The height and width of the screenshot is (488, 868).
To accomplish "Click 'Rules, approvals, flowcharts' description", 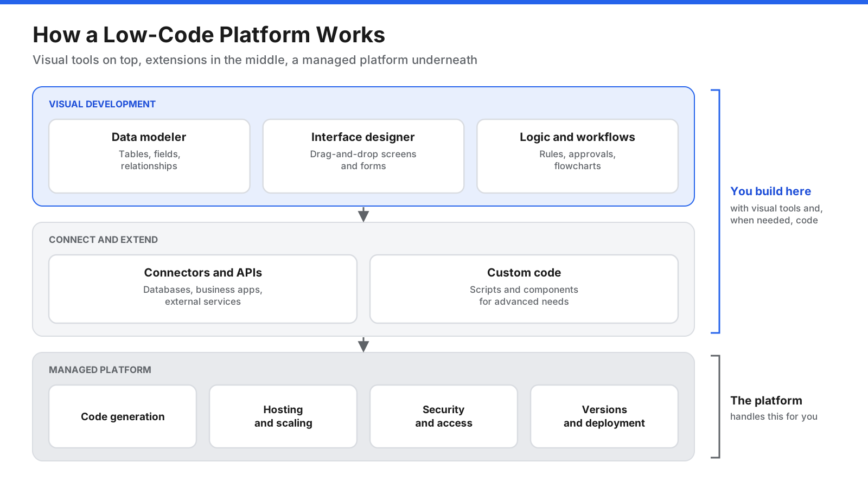I will (578, 160).
